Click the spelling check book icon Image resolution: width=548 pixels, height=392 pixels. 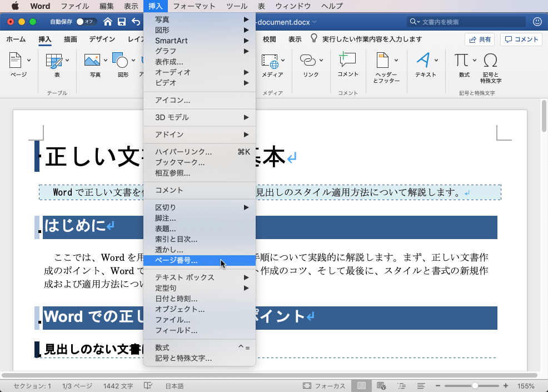pyautogui.click(x=148, y=386)
